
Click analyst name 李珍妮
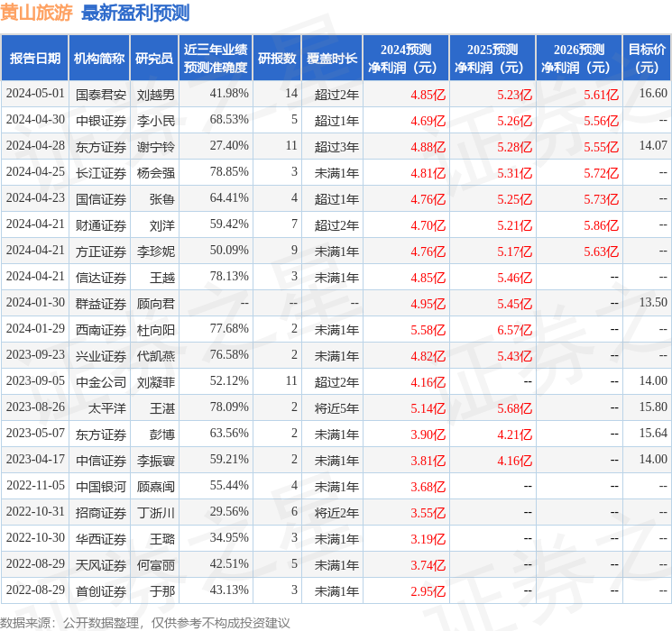(x=155, y=251)
